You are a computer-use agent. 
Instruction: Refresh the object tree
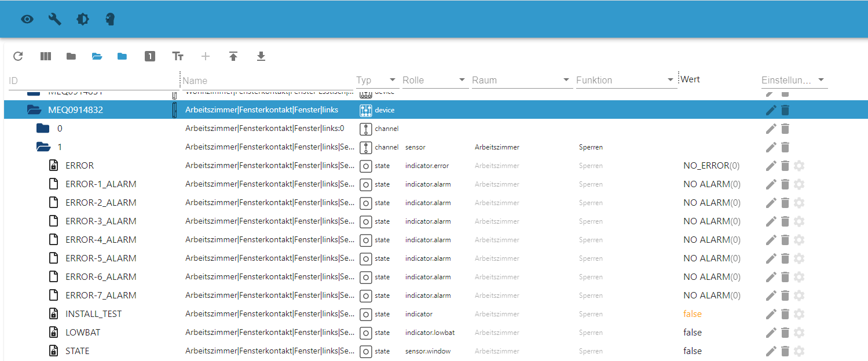click(x=18, y=56)
